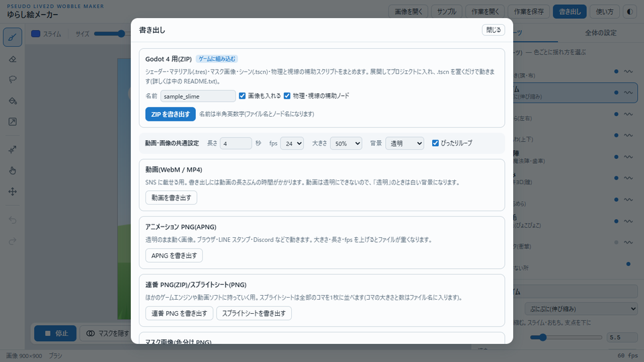Click the 名前 input with sample_slime
The height and width of the screenshot is (362, 644).
[198, 96]
